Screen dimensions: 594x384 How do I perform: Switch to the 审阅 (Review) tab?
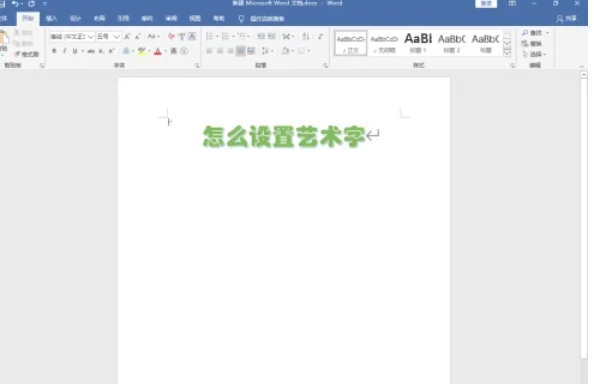click(x=171, y=18)
